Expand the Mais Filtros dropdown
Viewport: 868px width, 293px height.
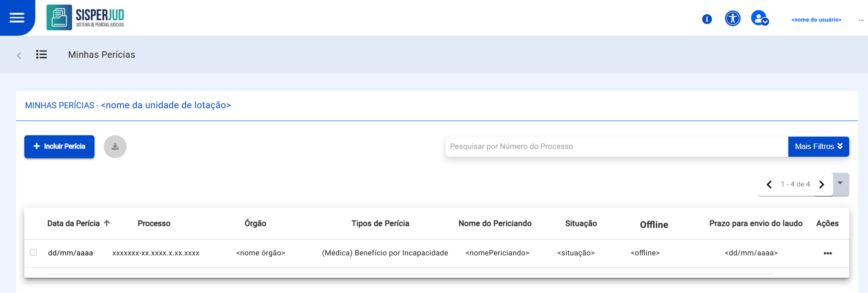pos(818,146)
